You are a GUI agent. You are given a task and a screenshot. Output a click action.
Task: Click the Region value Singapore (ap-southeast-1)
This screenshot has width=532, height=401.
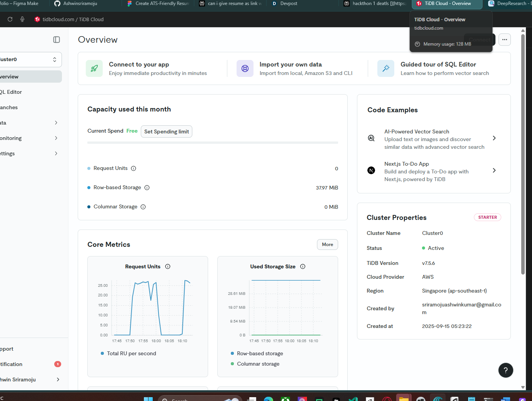pyautogui.click(x=454, y=291)
